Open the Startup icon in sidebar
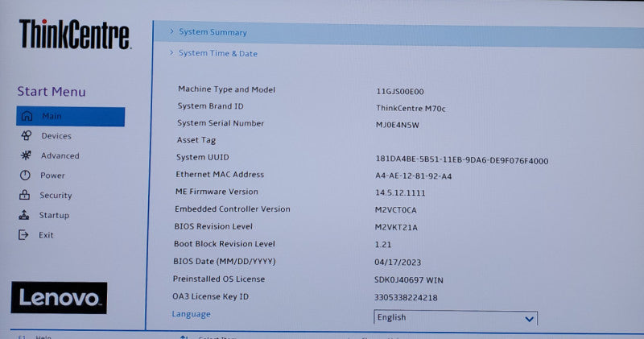 point(24,214)
